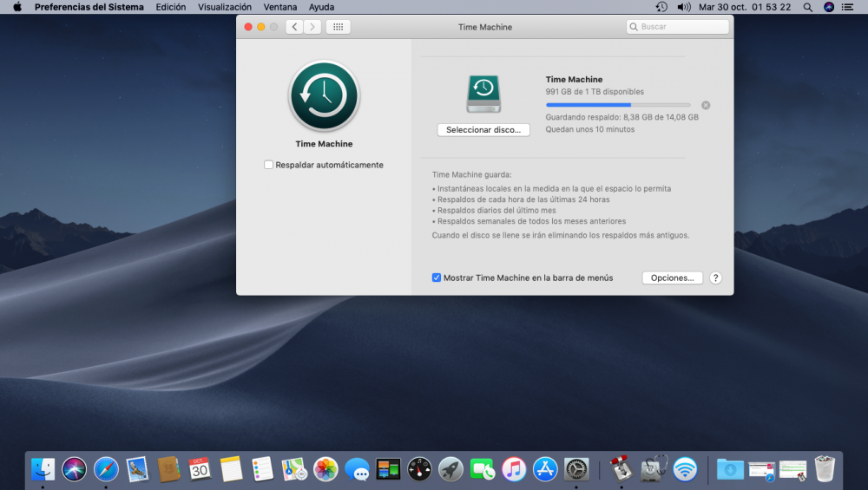This screenshot has height=490, width=868.
Task: Open Maps from the Dock
Action: [294, 469]
